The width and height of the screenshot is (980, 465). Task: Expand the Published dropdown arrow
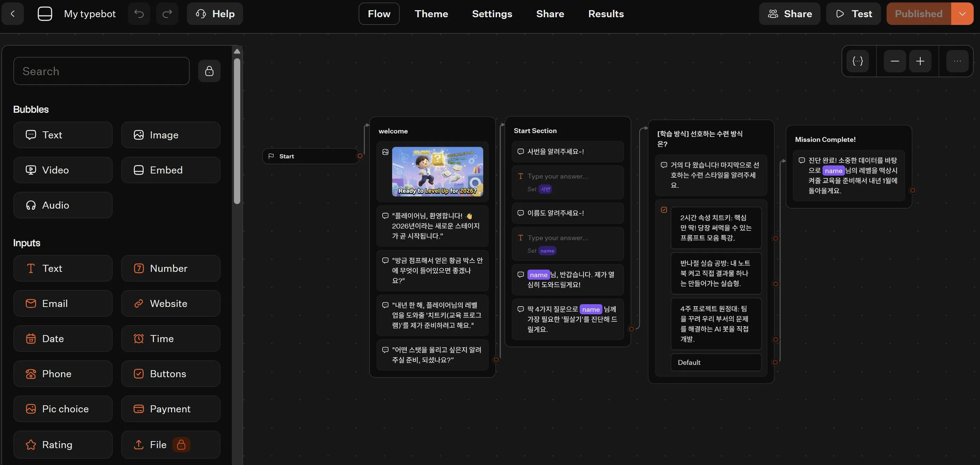click(962, 14)
